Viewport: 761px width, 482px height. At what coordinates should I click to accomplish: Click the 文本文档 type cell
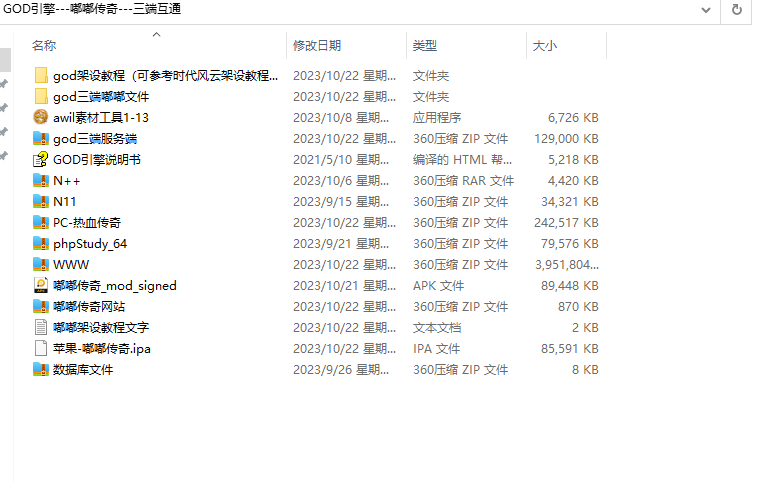point(437,328)
